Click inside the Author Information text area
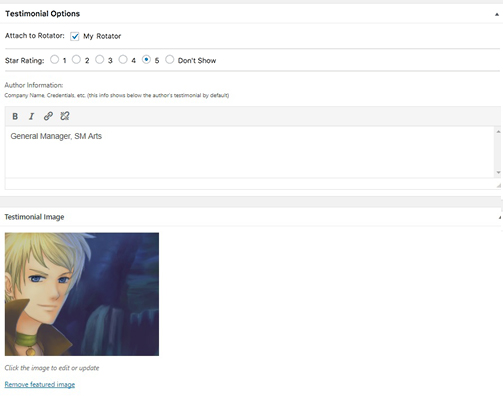The image size is (503, 396). pos(249,152)
